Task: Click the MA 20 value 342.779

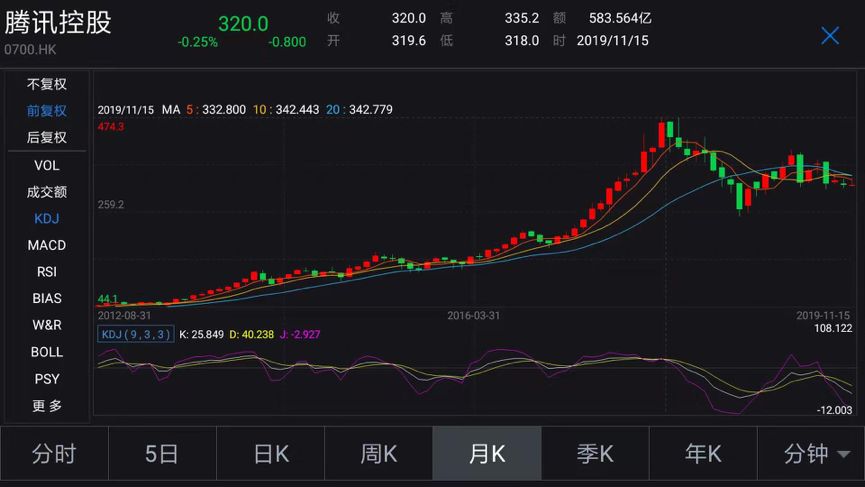Action: click(x=371, y=110)
